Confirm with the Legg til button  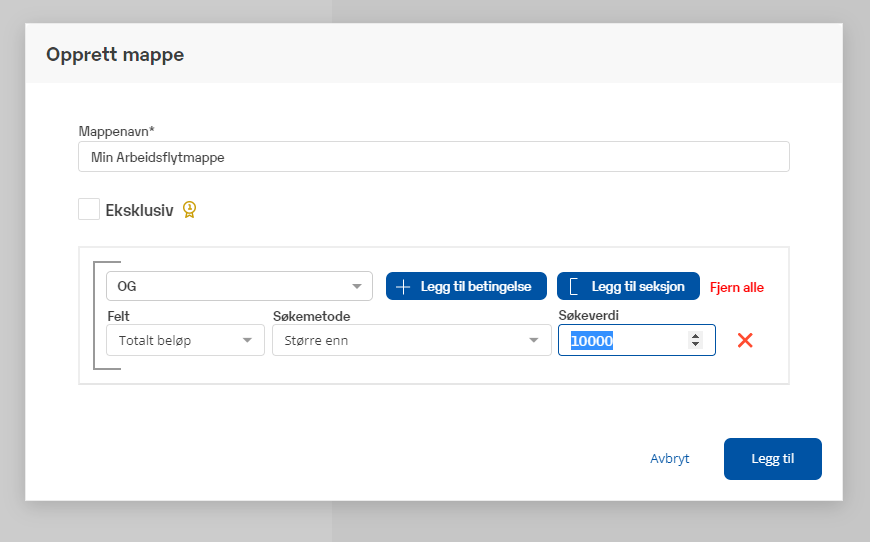(x=772, y=459)
